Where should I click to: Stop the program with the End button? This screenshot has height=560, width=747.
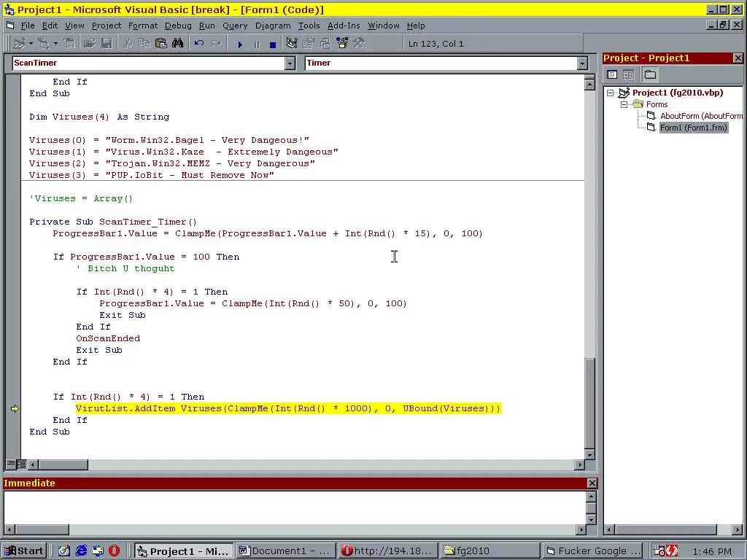point(273,44)
